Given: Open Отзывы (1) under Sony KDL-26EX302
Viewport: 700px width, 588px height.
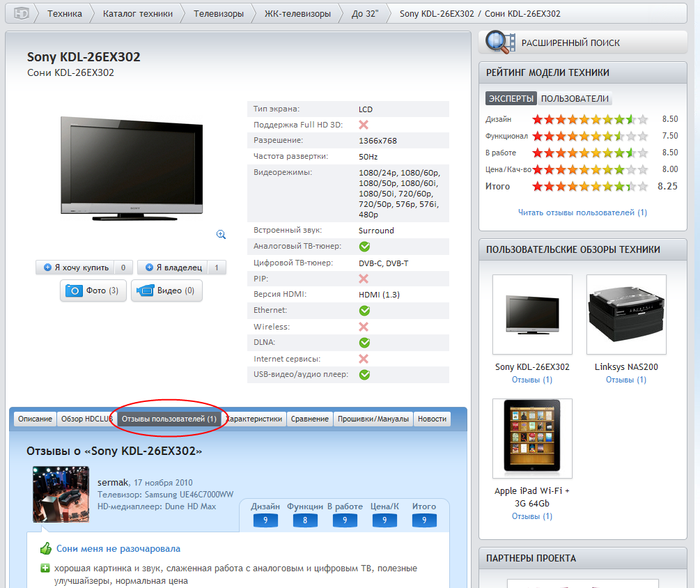Looking at the screenshot, I should click(x=532, y=380).
